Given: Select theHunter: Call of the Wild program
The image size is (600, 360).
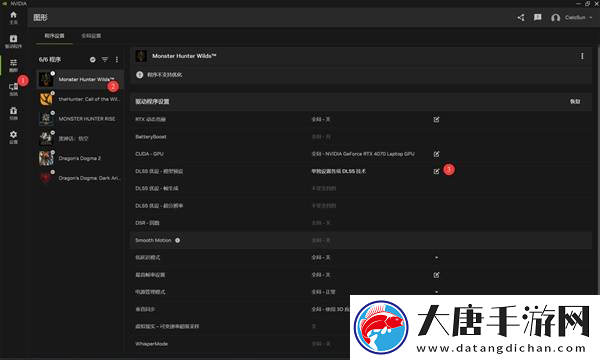Looking at the screenshot, I should pyautogui.click(x=80, y=99).
